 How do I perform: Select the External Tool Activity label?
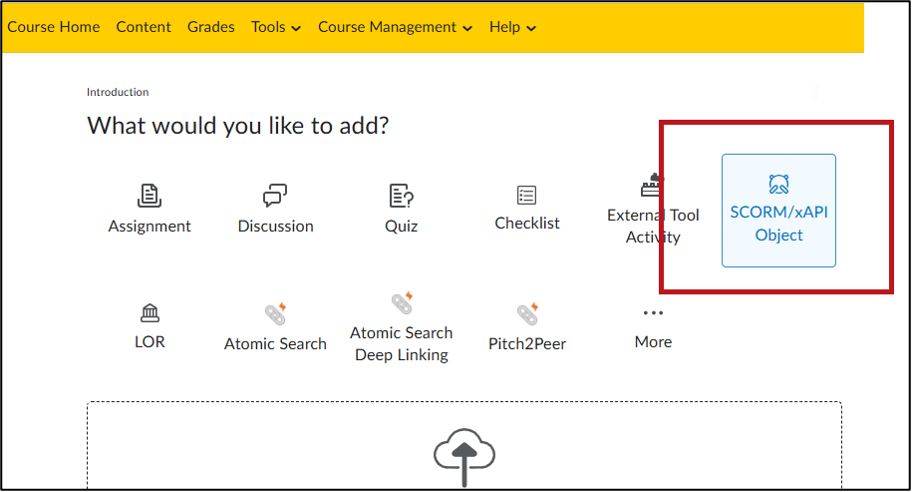pyautogui.click(x=653, y=226)
